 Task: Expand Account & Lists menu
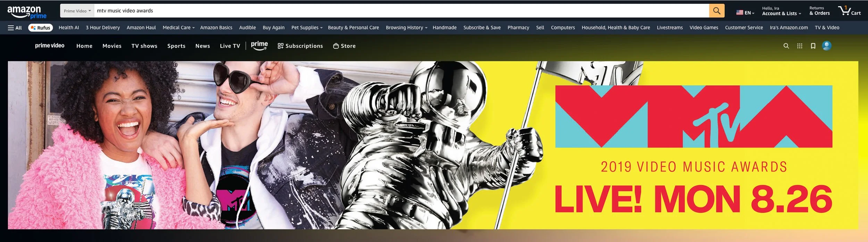coord(781,11)
